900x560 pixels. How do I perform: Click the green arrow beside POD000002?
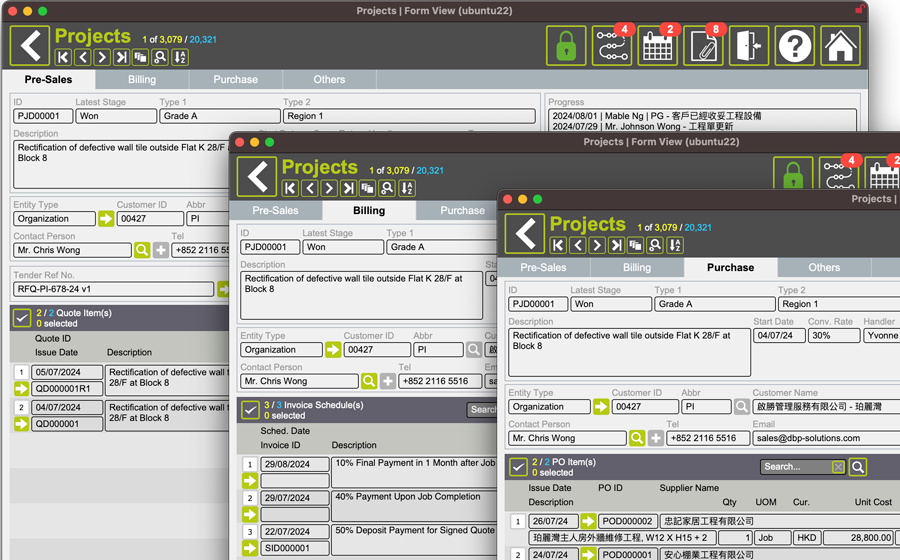click(x=588, y=521)
